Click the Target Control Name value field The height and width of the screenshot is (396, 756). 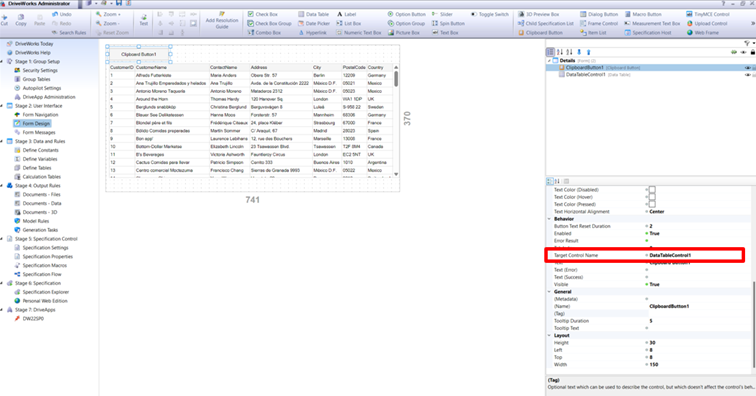[x=695, y=255]
